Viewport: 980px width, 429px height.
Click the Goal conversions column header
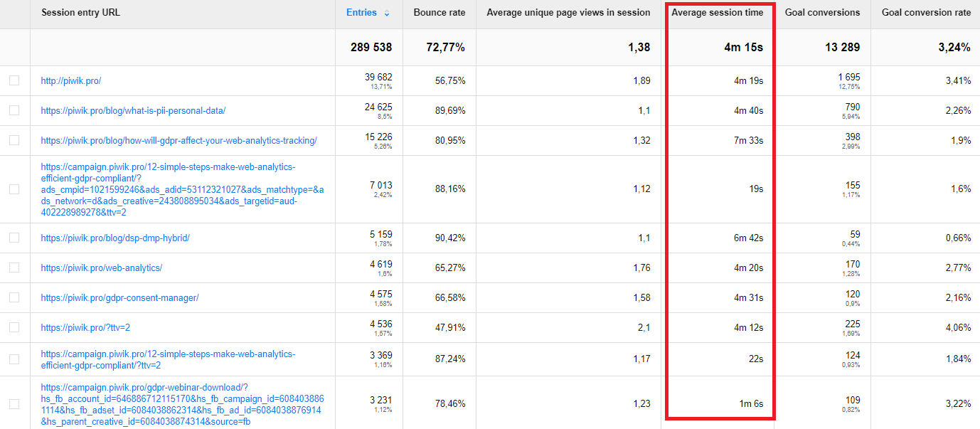pyautogui.click(x=822, y=13)
